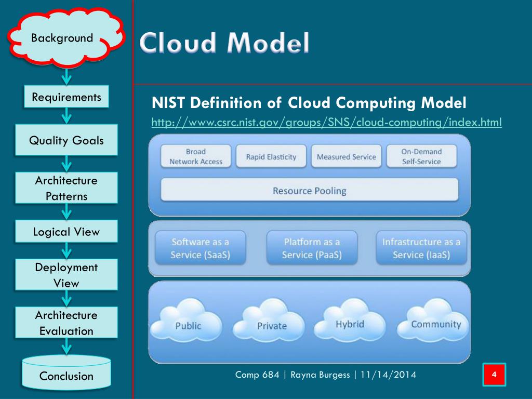Select the Community cloud icon
Viewport: 532px width, 399px height.
[433, 320]
